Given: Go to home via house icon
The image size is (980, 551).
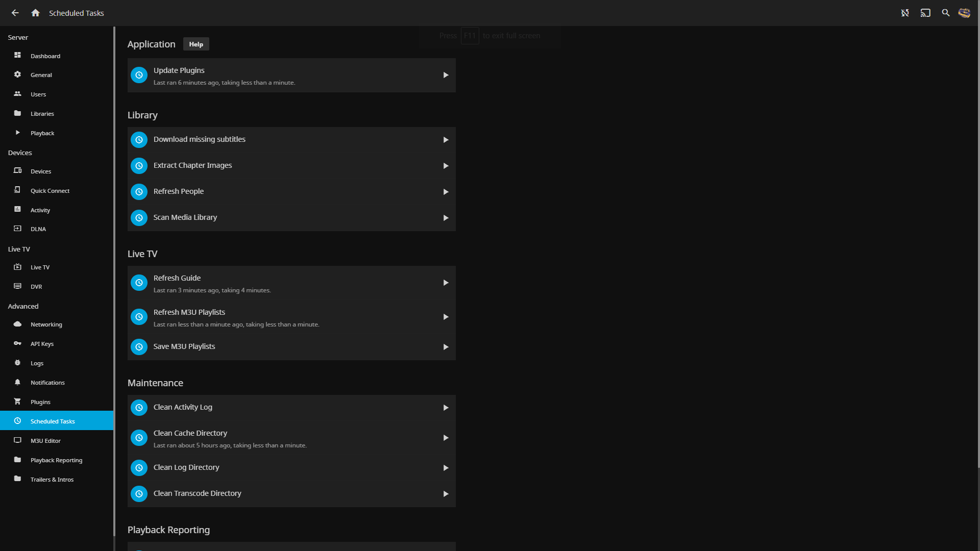Looking at the screenshot, I should pyautogui.click(x=35, y=13).
